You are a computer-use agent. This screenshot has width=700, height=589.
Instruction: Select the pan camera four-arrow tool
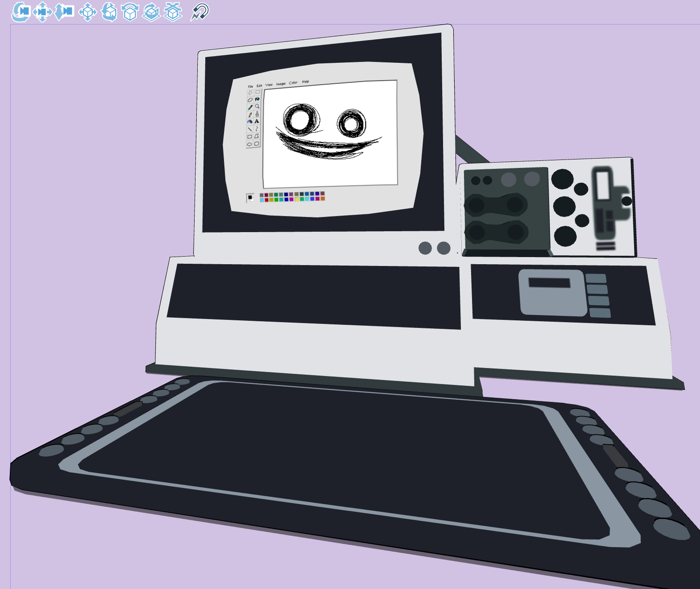(42, 12)
